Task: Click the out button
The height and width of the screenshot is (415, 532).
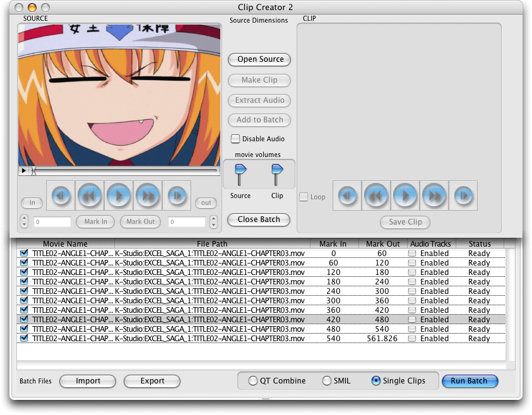Action: [206, 202]
